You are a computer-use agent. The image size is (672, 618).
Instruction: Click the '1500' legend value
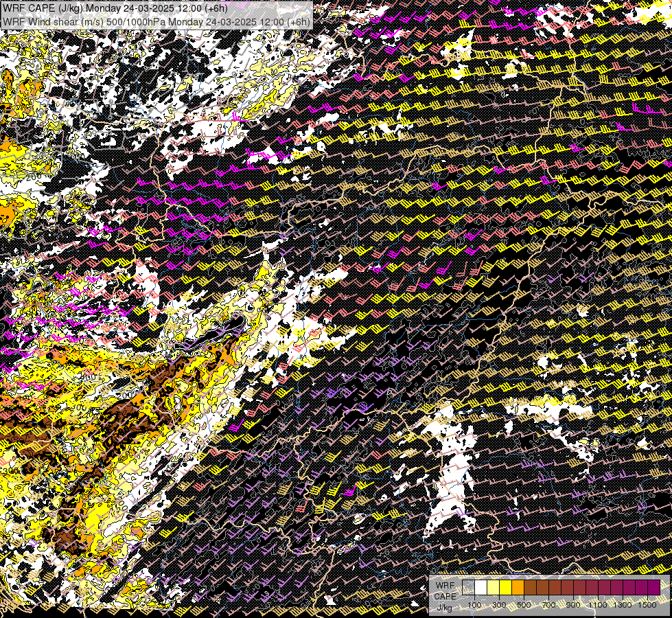click(647, 605)
